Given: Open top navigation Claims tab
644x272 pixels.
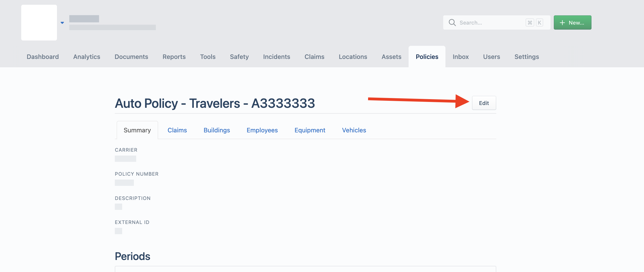Looking at the screenshot, I should click(314, 57).
